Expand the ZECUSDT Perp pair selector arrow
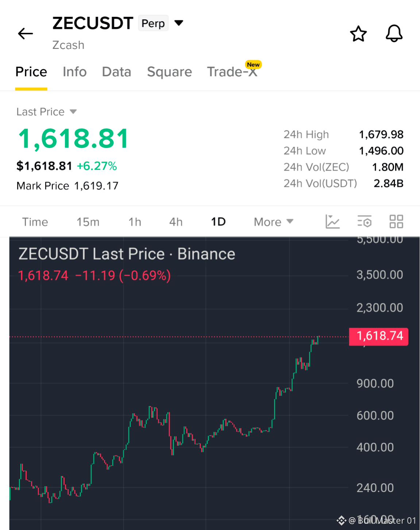Image resolution: width=420 pixels, height=530 pixels. pyautogui.click(x=179, y=23)
